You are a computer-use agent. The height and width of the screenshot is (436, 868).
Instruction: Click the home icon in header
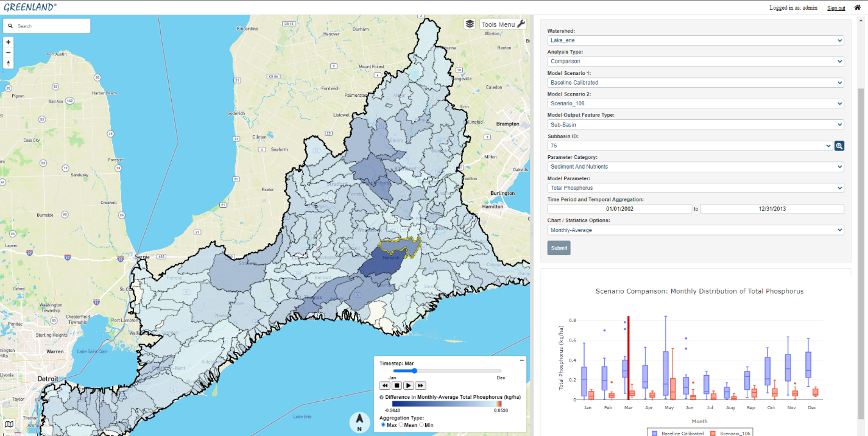pos(857,7)
